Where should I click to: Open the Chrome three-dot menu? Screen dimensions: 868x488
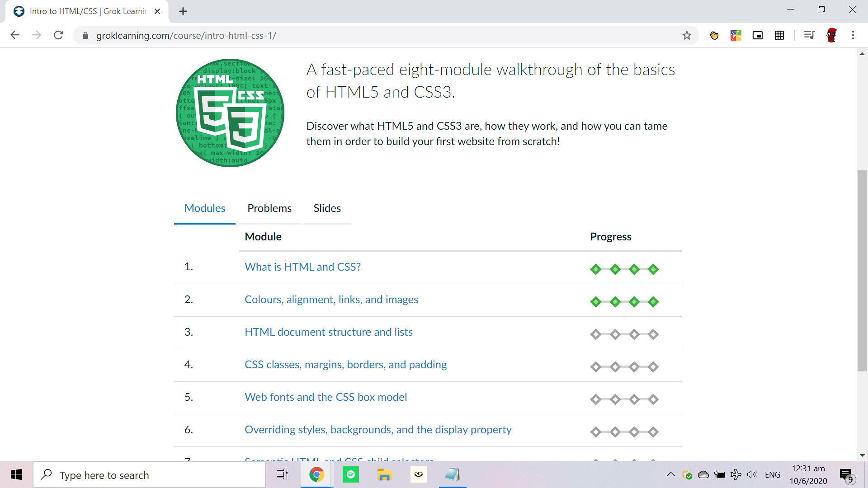tap(853, 35)
